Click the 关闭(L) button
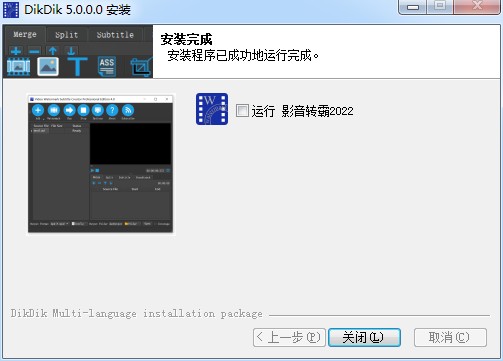Screen dimensions: 503x361 [x=364, y=337]
